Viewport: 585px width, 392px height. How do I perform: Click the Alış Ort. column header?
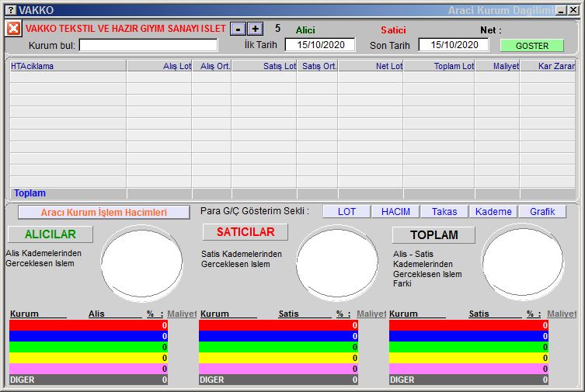click(x=212, y=66)
